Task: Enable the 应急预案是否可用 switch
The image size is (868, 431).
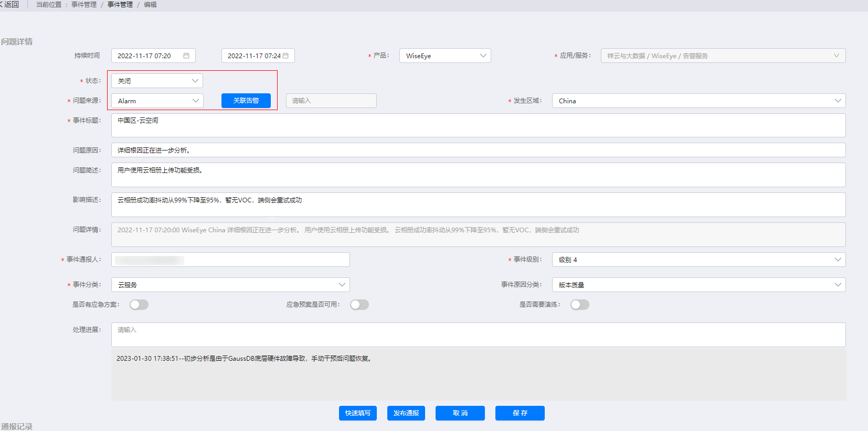Action: coord(359,305)
